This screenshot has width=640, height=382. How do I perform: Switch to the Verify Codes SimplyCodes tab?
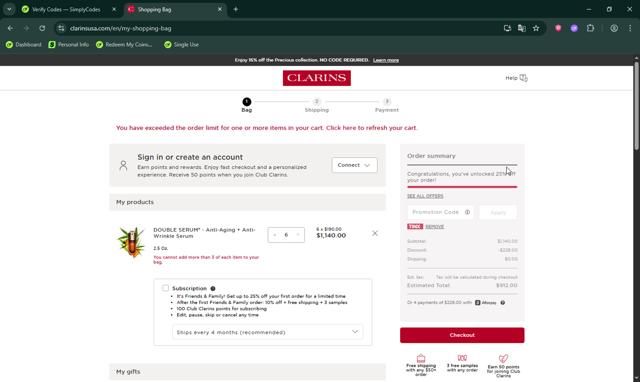tap(66, 9)
